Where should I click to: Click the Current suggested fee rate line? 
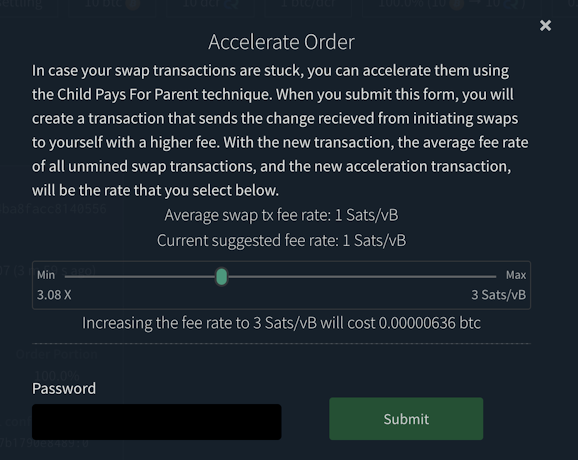[x=281, y=240]
